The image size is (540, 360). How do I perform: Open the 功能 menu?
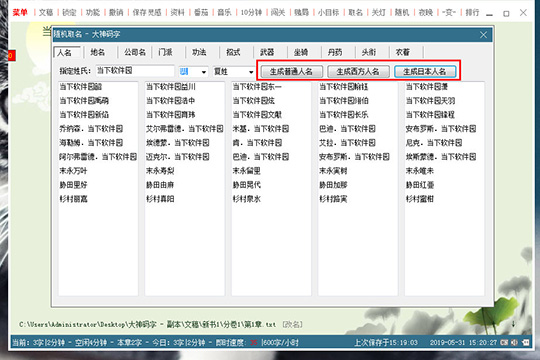click(93, 12)
